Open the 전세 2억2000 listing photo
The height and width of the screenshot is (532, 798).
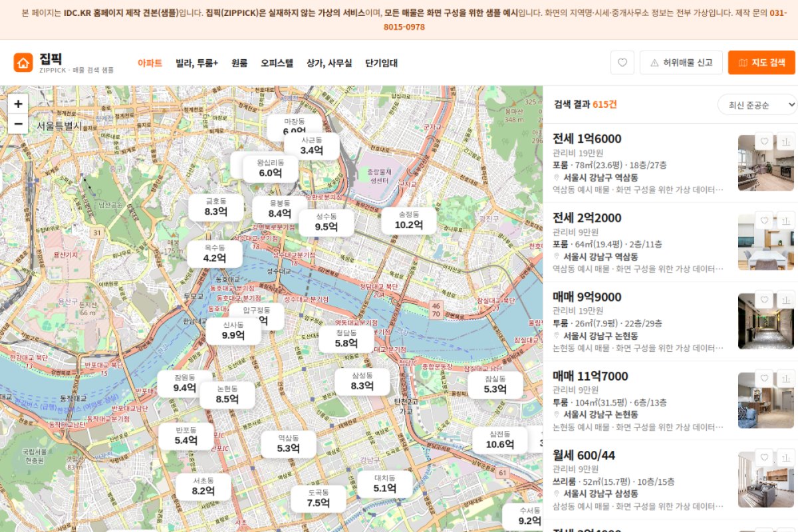(766, 242)
